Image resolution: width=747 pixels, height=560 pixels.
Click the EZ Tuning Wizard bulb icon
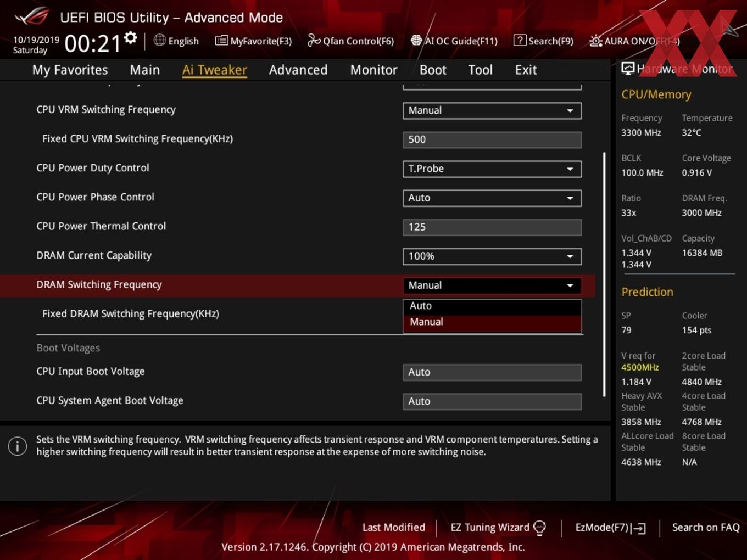[x=539, y=528]
